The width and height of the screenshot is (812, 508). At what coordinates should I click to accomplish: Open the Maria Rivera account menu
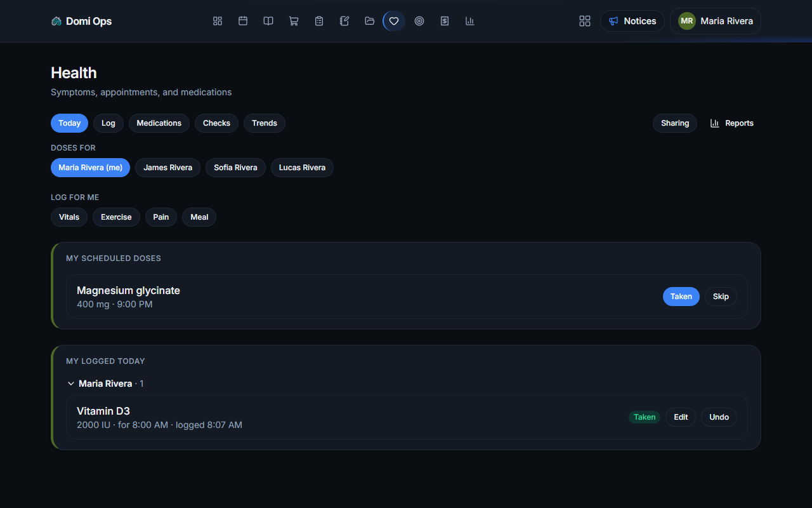[x=716, y=21]
